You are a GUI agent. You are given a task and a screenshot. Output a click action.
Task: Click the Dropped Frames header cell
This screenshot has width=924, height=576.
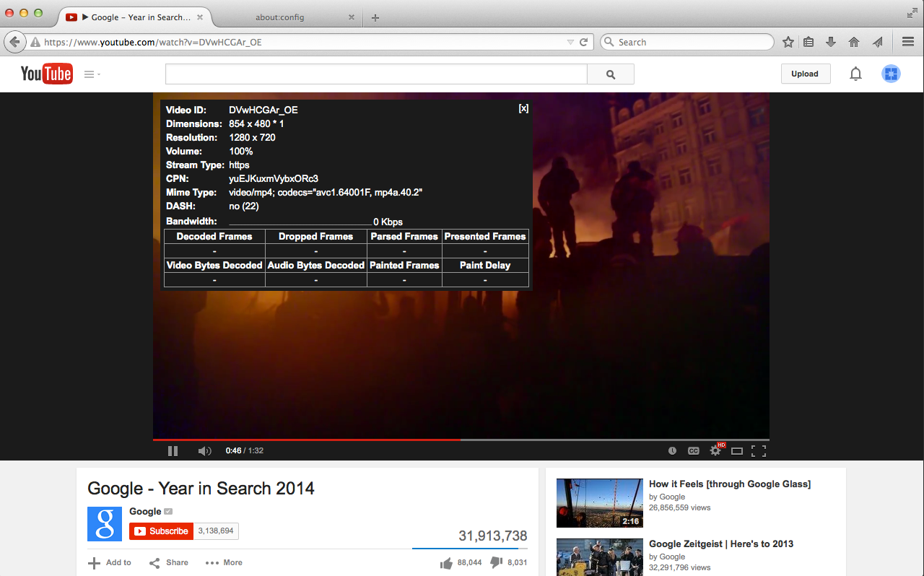click(316, 237)
